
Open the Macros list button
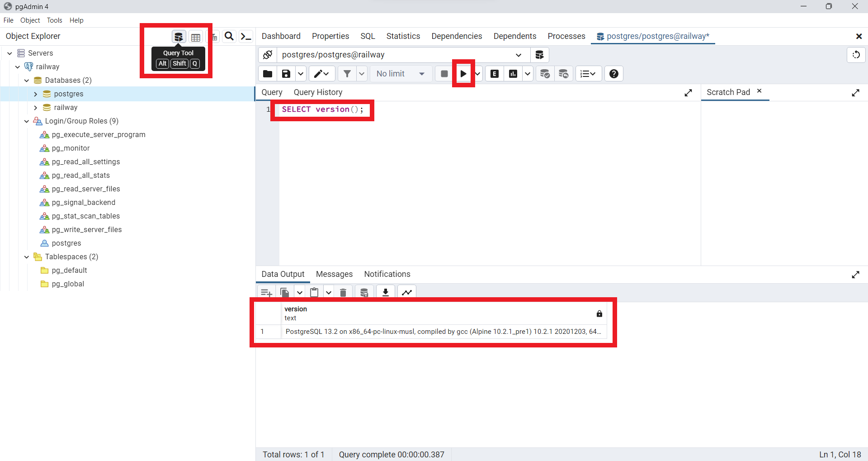point(588,74)
